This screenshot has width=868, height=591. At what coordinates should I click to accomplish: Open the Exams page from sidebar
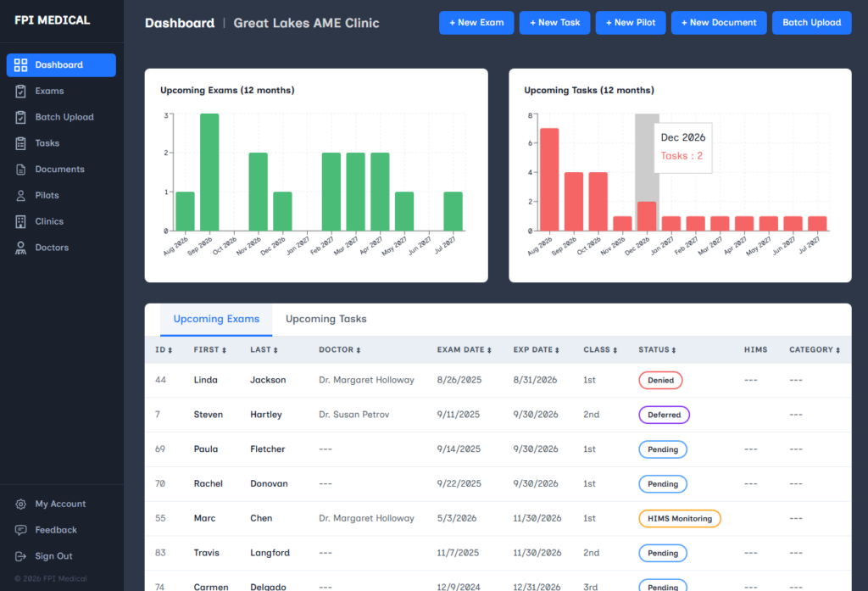tap(61, 91)
